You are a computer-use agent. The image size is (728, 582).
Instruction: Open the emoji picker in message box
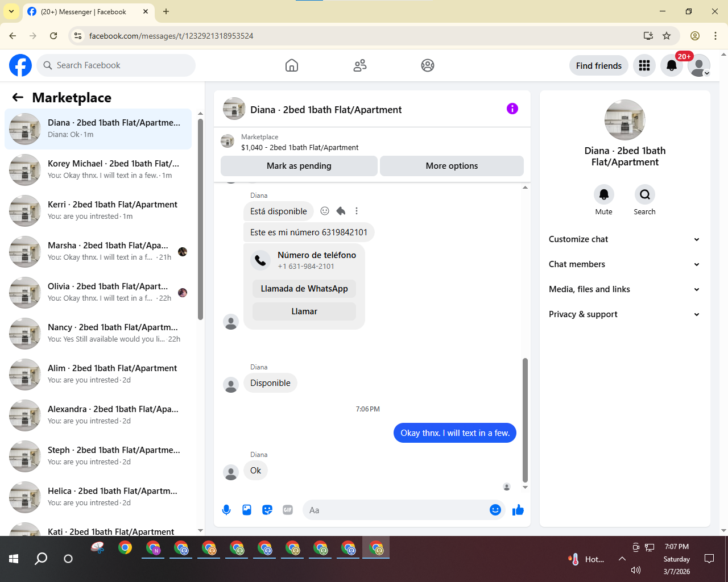click(x=495, y=510)
